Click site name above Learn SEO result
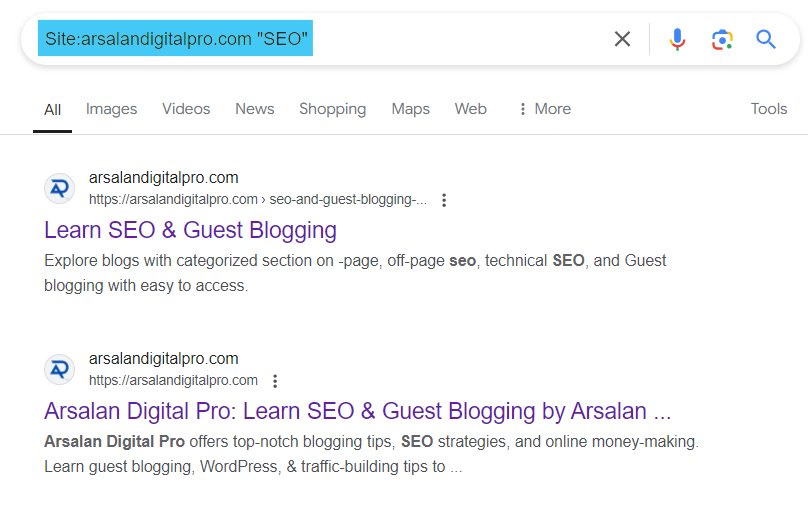 coord(163,178)
